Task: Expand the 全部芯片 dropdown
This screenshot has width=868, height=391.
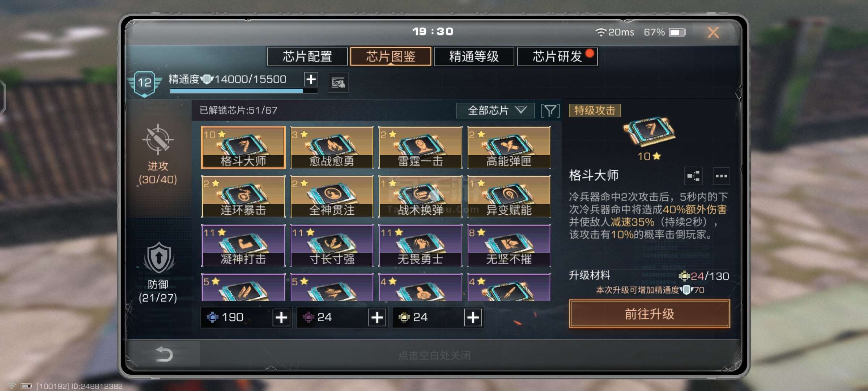Action: tap(495, 110)
